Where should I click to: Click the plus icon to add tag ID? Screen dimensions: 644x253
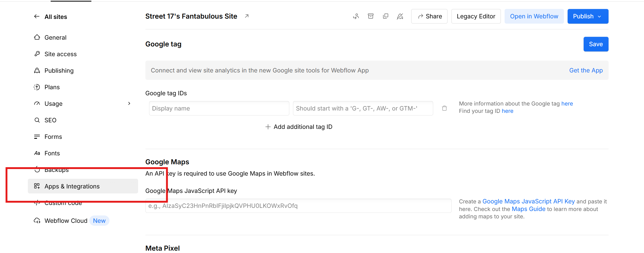click(x=268, y=127)
